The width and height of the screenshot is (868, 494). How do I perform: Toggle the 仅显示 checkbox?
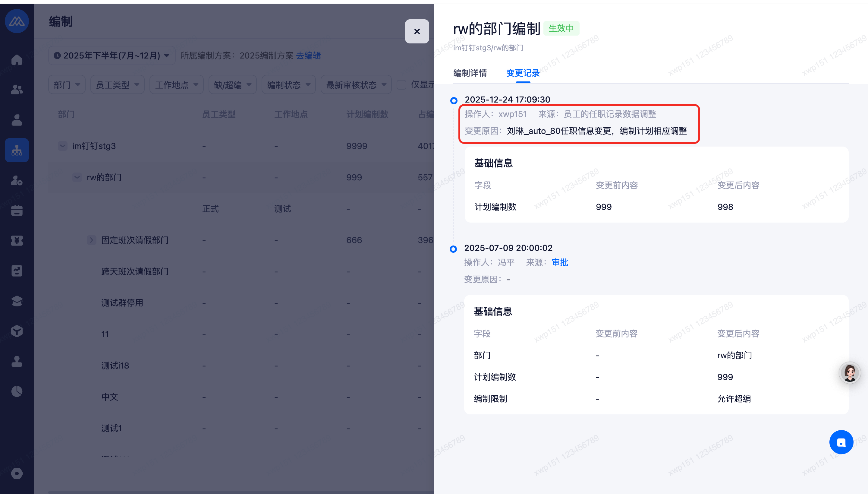[x=402, y=85]
